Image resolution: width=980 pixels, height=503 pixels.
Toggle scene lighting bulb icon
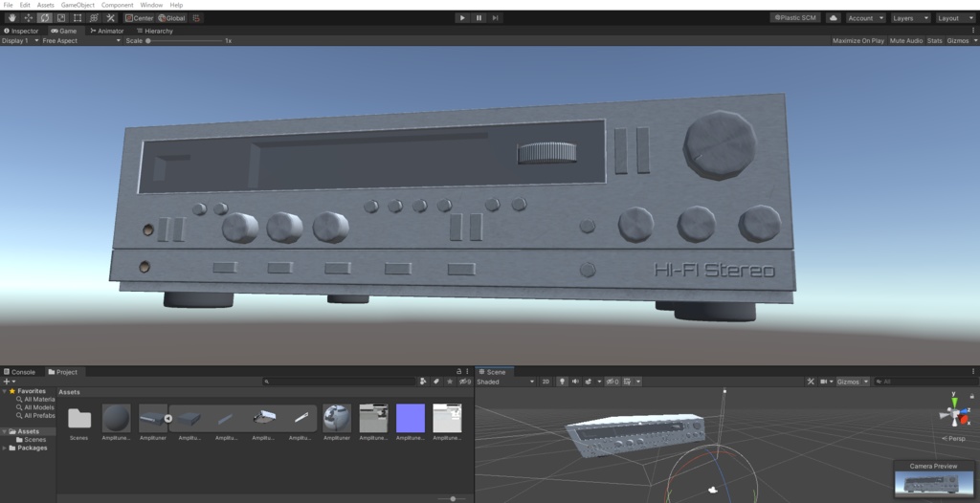click(x=562, y=382)
